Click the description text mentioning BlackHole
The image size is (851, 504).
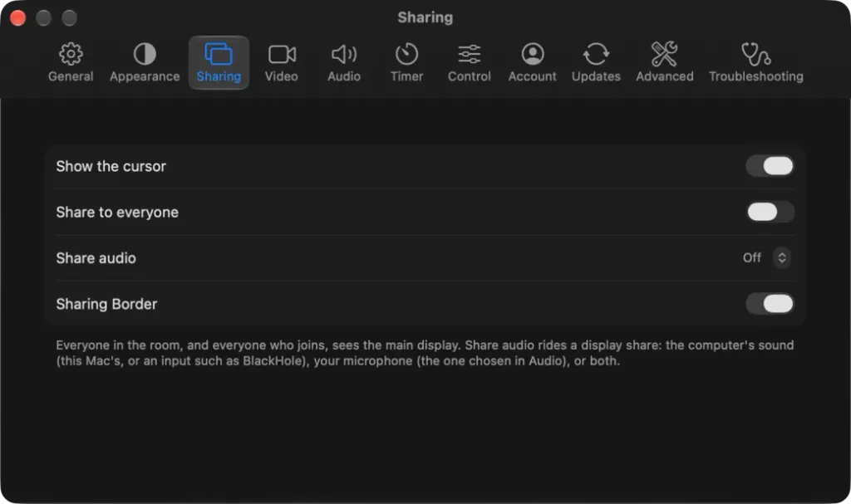(x=425, y=353)
